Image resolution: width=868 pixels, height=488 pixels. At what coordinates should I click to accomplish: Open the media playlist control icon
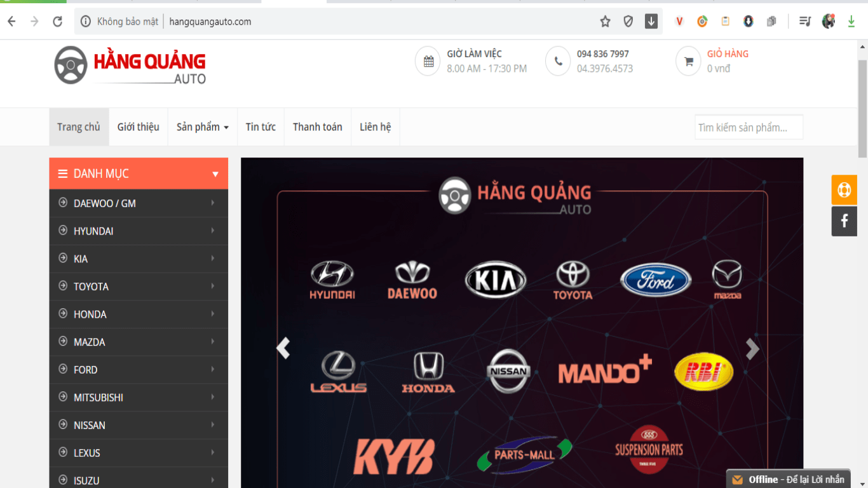point(805,22)
